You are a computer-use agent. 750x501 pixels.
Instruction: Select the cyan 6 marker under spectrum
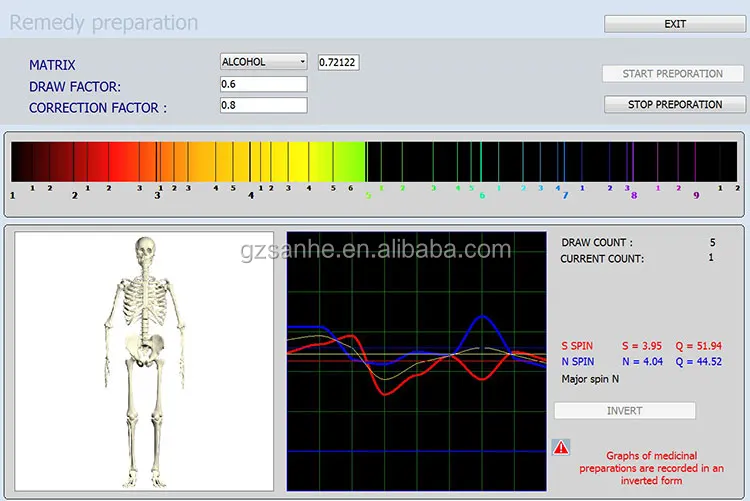tap(481, 196)
